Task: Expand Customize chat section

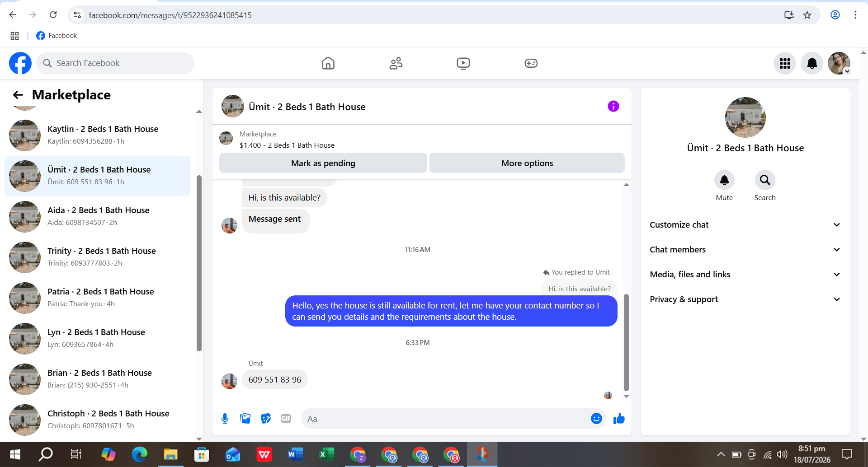Action: [x=745, y=225]
